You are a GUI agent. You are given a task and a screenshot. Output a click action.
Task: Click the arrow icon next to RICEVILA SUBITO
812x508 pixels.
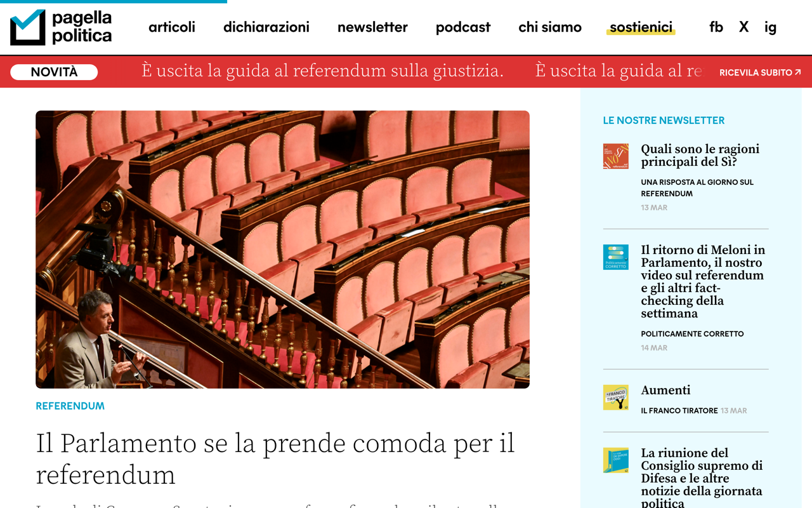798,72
